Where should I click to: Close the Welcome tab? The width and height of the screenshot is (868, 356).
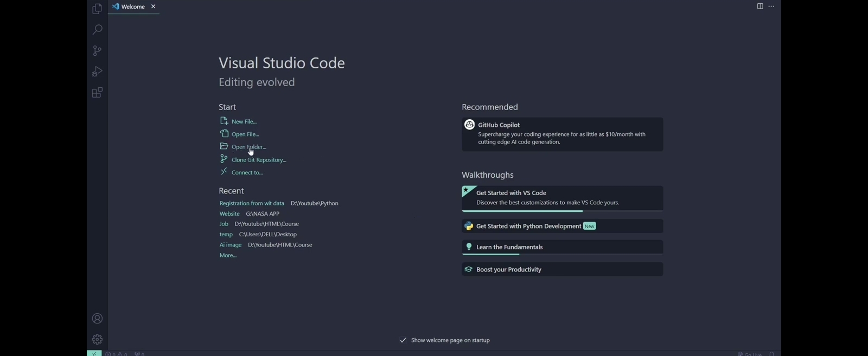154,7
